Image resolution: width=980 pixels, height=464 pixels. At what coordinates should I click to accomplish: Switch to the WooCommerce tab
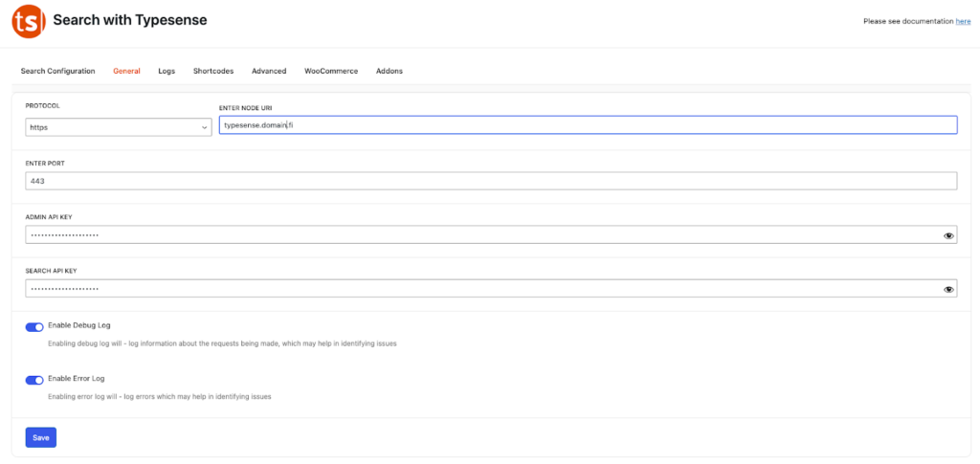331,71
